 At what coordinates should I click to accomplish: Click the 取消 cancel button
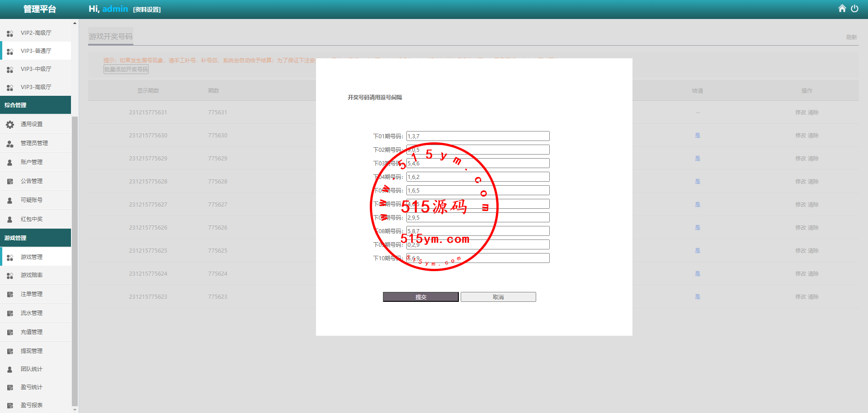(x=498, y=297)
